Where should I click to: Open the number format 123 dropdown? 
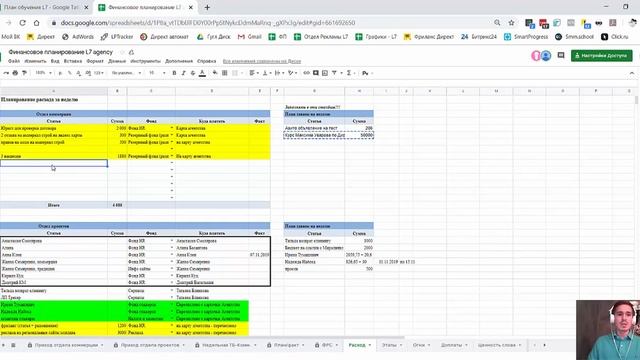coord(99,73)
